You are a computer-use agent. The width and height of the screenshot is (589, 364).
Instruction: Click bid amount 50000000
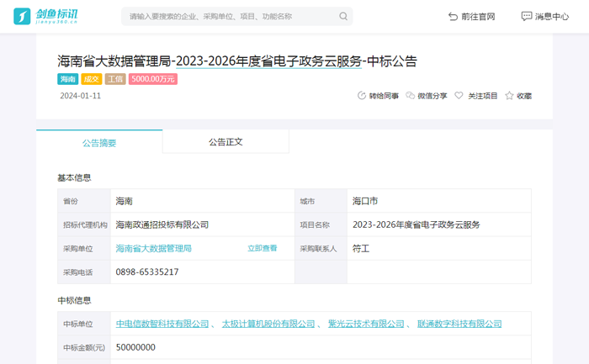(x=135, y=347)
